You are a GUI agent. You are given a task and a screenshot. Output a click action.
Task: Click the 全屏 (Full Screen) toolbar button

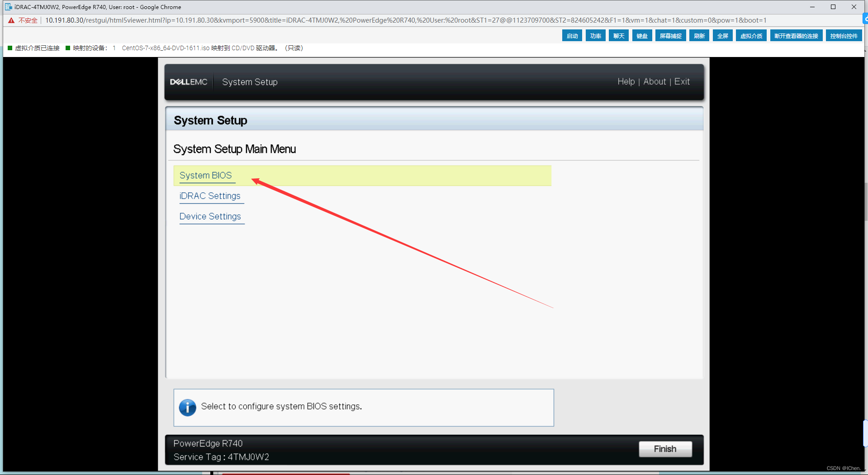(722, 36)
